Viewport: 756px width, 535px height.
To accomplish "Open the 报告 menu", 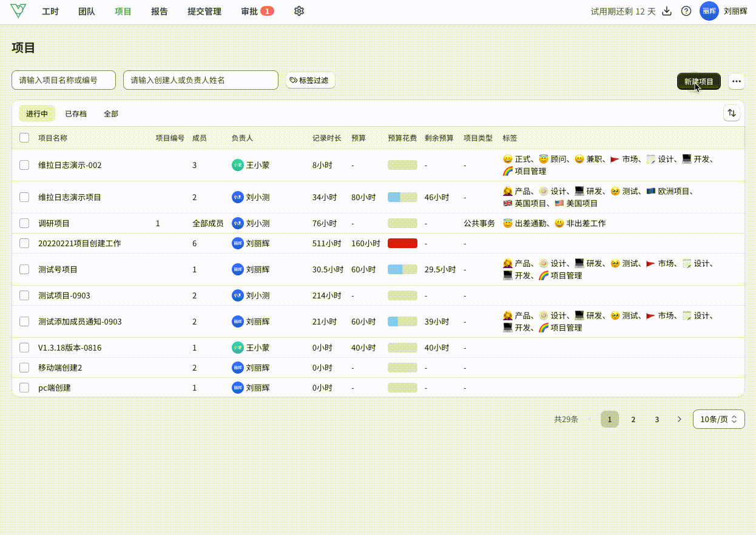I will [x=160, y=11].
